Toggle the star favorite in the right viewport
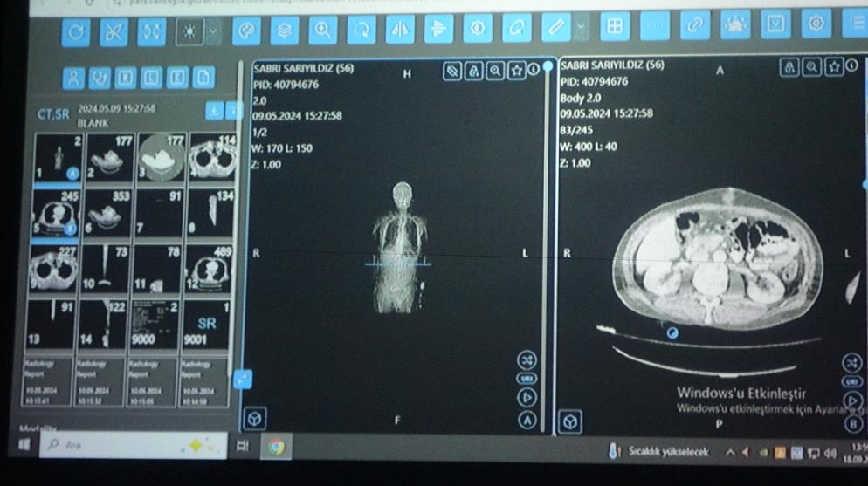868x486 pixels. (834, 66)
